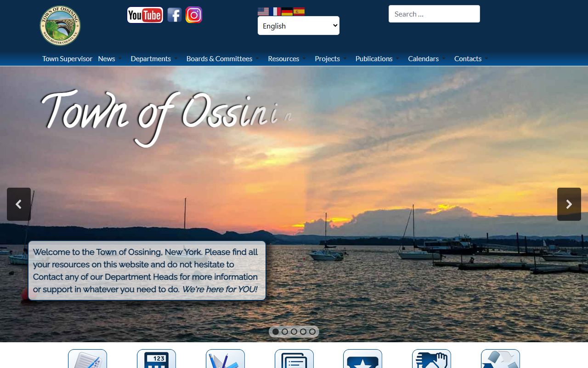Image resolution: width=588 pixels, height=368 pixels.
Task: Open the handshake hands icon tile
Action: coord(431,359)
